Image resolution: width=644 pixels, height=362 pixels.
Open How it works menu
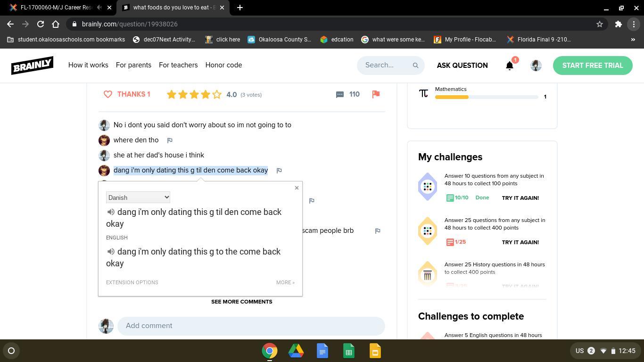pyautogui.click(x=88, y=65)
